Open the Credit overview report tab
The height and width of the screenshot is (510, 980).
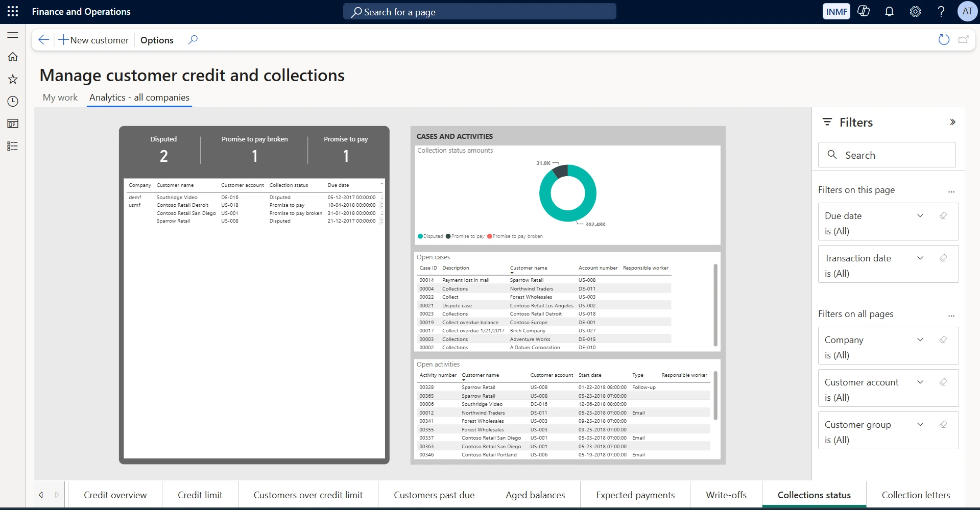(115, 495)
